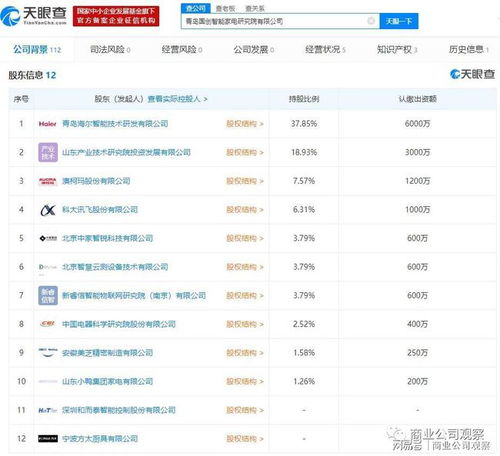The height and width of the screenshot is (456, 500).
Task: Click the 股东信息 12 section heading
Action: [x=32, y=75]
